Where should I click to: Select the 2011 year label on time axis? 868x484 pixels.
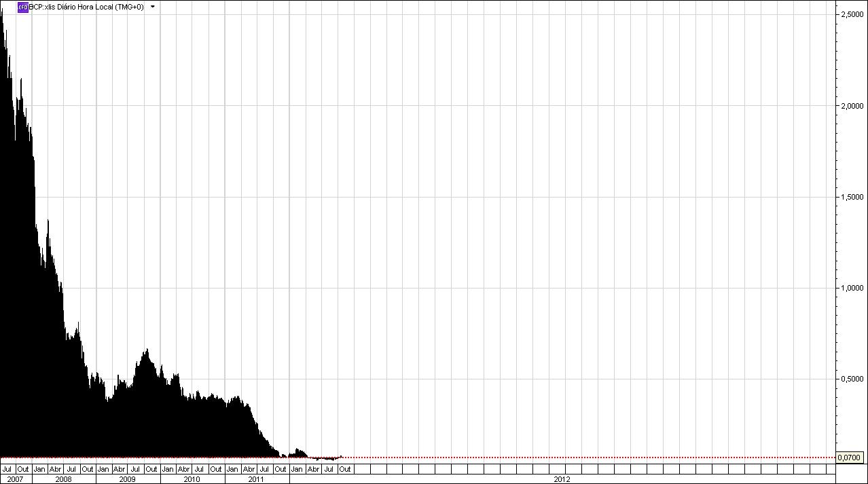pos(256,479)
